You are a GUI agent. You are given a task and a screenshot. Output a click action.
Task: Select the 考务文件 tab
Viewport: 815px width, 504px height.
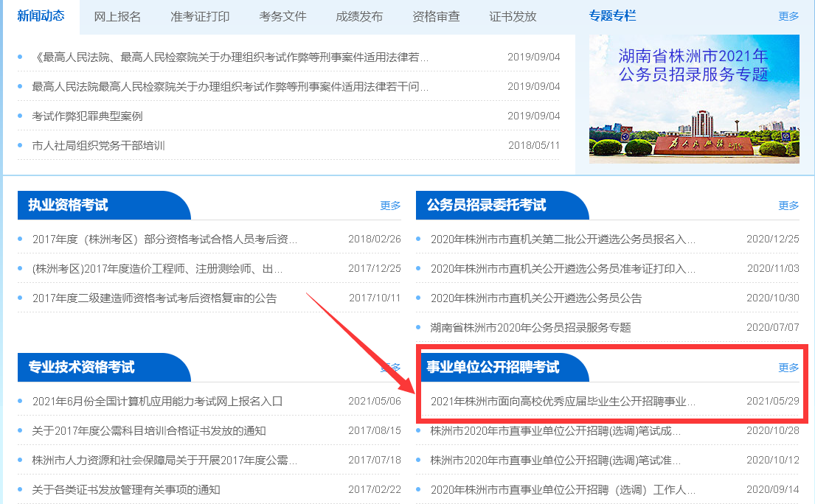click(282, 16)
